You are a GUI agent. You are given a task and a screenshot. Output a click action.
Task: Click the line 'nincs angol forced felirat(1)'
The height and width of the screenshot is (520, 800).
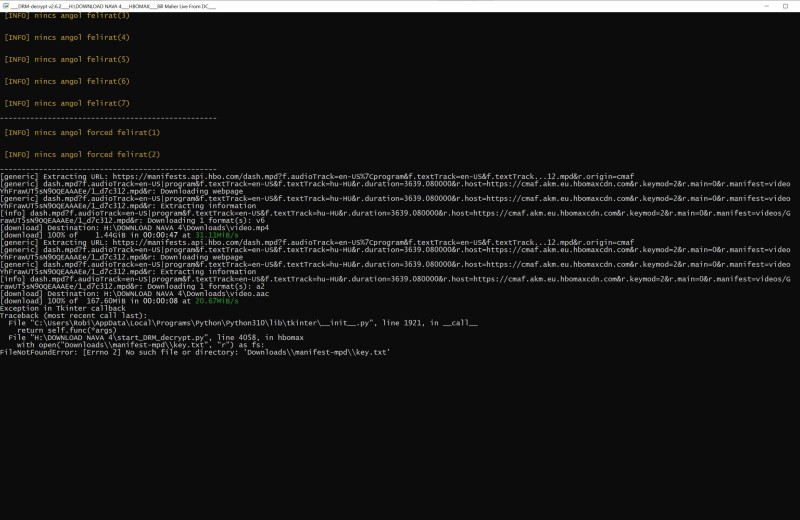click(82, 132)
